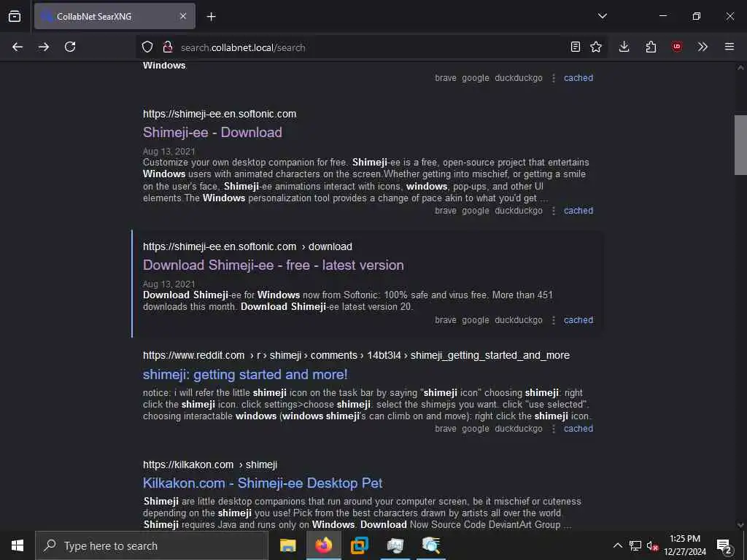
Task: Click the kilkakon.com › shimeji URL text
Action: (x=210, y=464)
